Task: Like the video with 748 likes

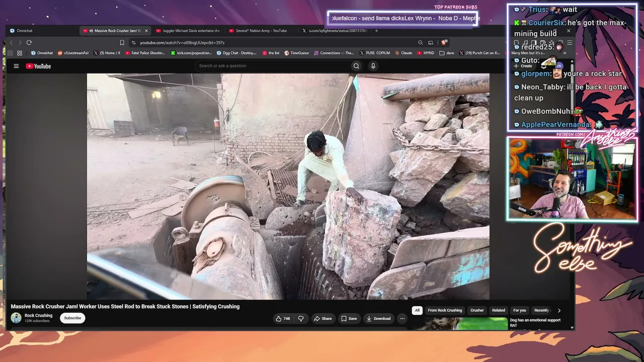Action: [283, 319]
